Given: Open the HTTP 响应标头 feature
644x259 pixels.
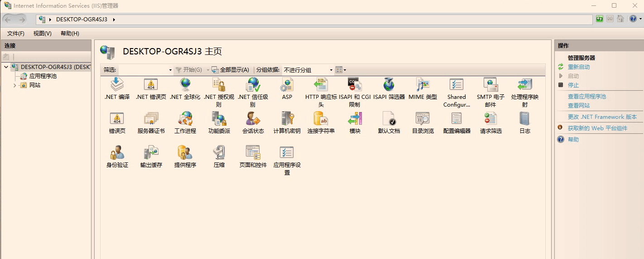Looking at the screenshot, I should pos(321,93).
